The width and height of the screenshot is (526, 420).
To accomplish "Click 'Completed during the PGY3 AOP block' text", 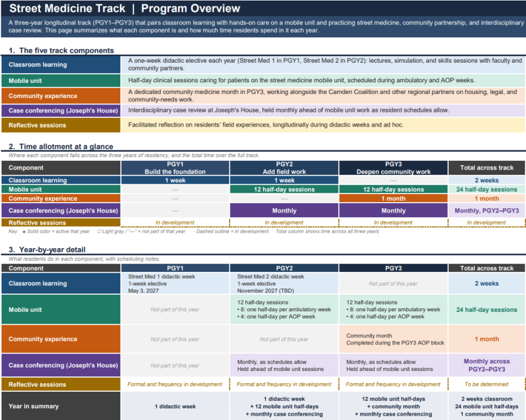I will click(x=395, y=343).
